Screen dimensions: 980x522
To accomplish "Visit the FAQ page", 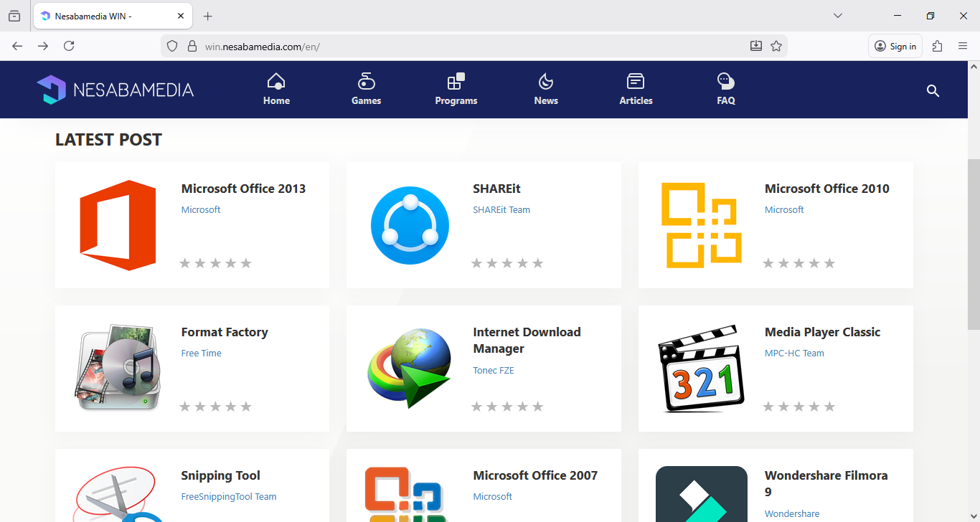I will click(x=726, y=90).
